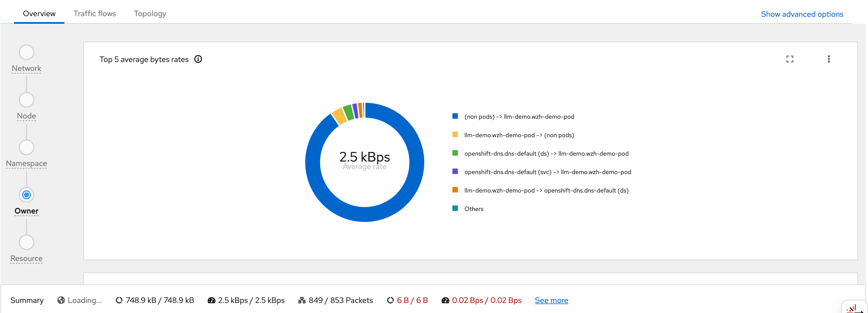
Task: Click the yellow donut chart segment
Action: 339,116
